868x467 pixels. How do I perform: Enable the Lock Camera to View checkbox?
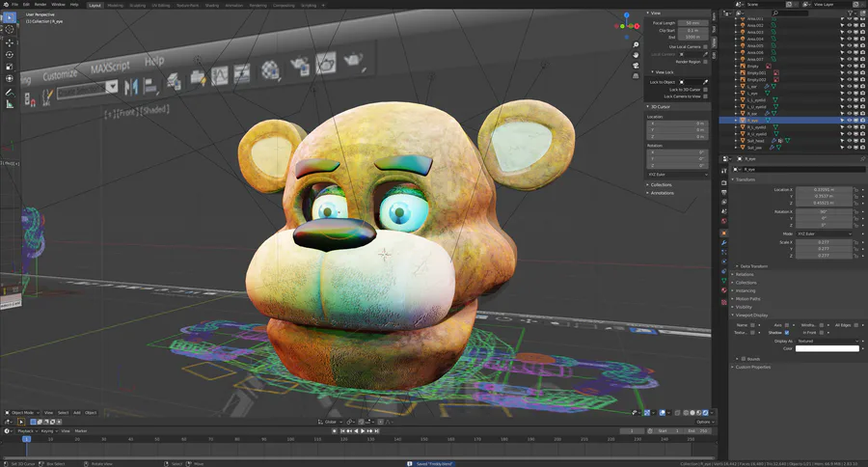tap(705, 96)
